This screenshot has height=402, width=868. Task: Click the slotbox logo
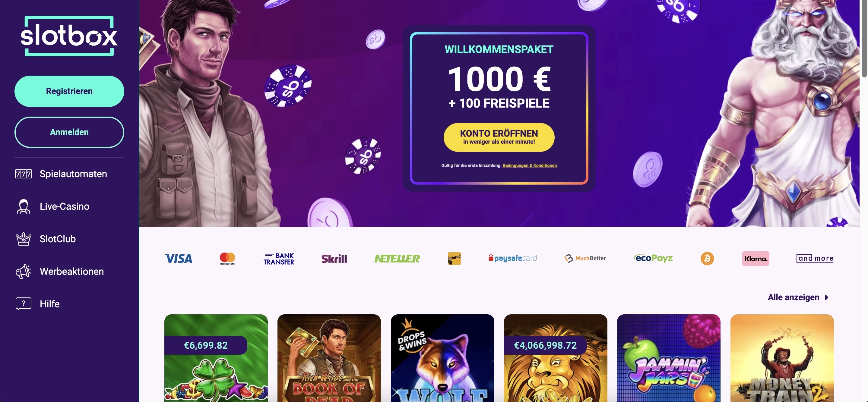(x=69, y=36)
